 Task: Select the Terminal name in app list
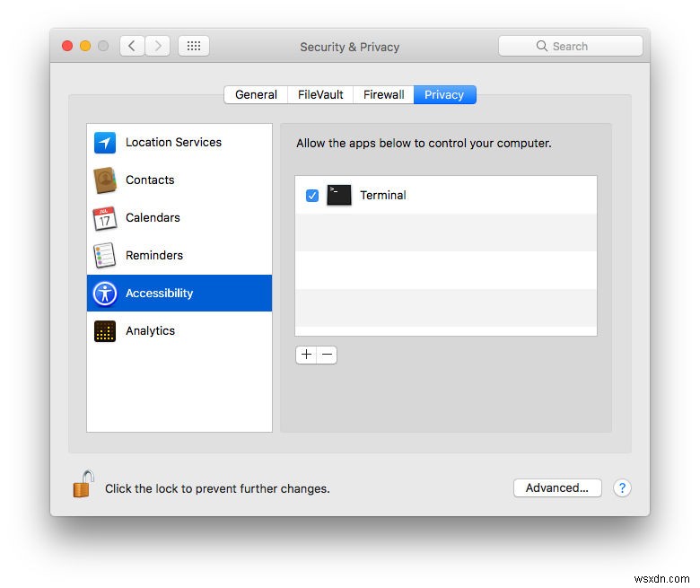pos(383,195)
